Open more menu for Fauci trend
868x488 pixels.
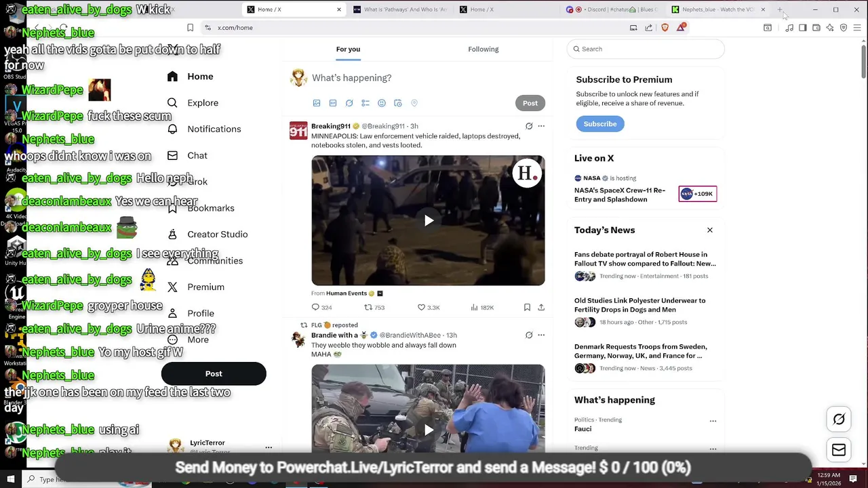click(x=713, y=421)
